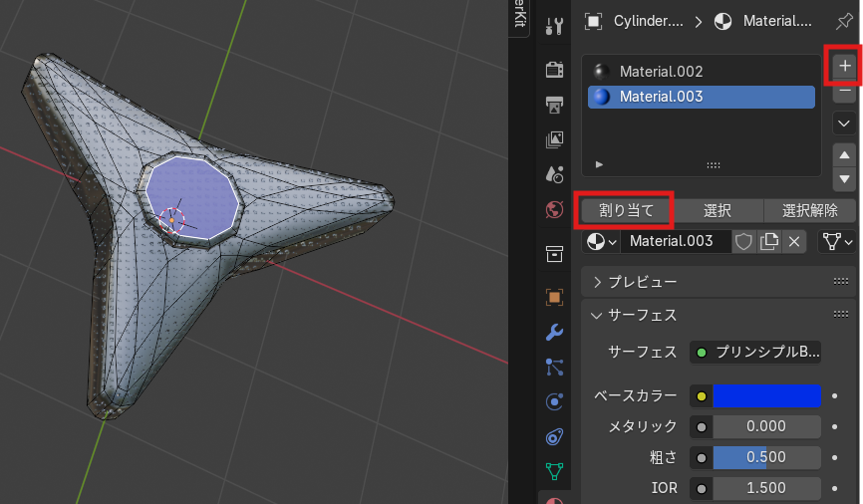Select Material.003 slot
Image resolution: width=863 pixels, height=504 pixels.
tap(702, 97)
